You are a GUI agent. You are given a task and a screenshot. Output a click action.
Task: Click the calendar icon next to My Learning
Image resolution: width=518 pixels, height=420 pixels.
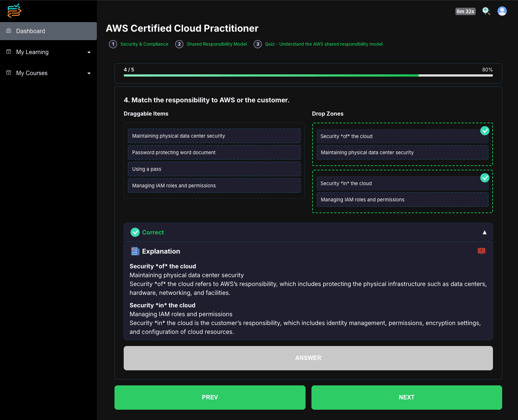pos(8,52)
